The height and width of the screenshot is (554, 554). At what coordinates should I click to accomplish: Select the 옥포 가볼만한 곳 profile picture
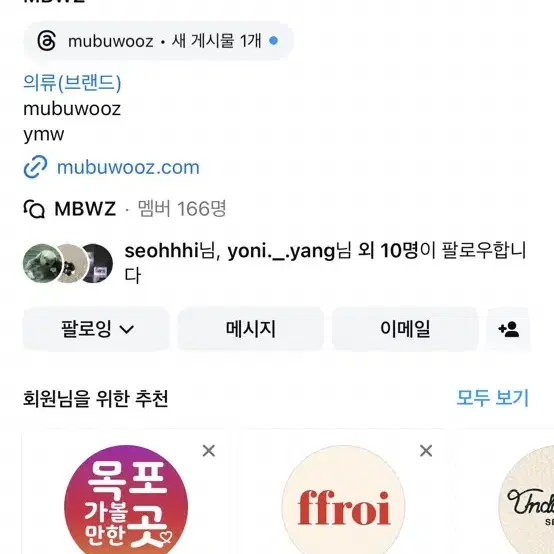click(x=126, y=500)
